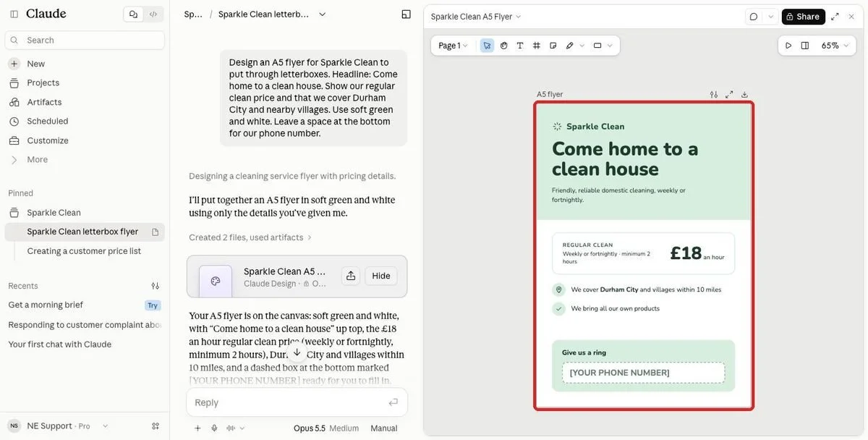
Task: Expand the canvas panel to fullscreen
Action: coord(835,17)
